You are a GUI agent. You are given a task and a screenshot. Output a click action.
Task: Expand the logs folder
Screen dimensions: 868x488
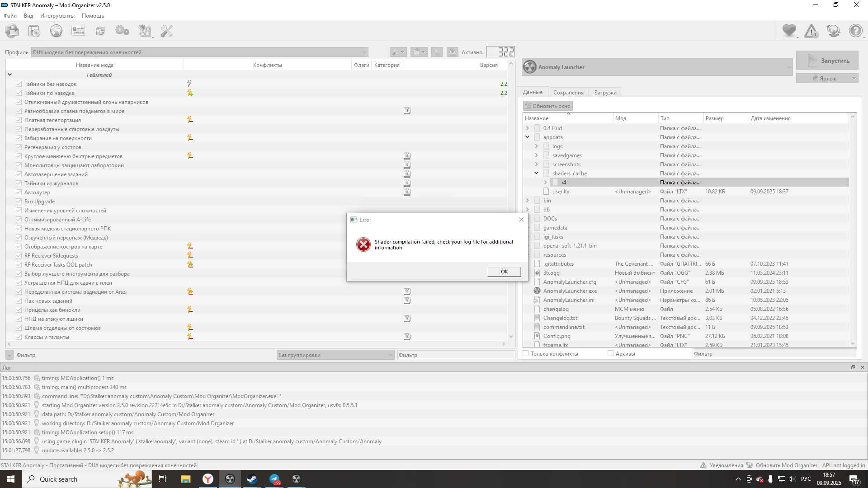pyautogui.click(x=536, y=146)
